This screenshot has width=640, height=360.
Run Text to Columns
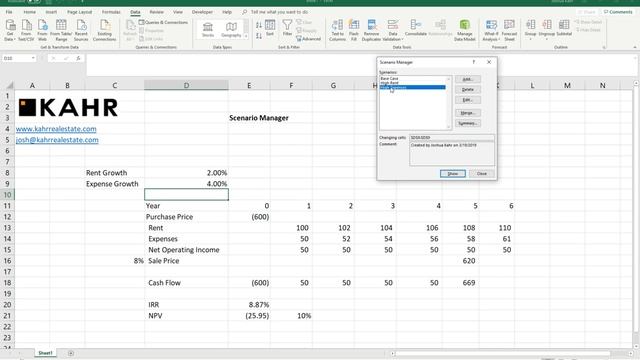tap(337, 30)
